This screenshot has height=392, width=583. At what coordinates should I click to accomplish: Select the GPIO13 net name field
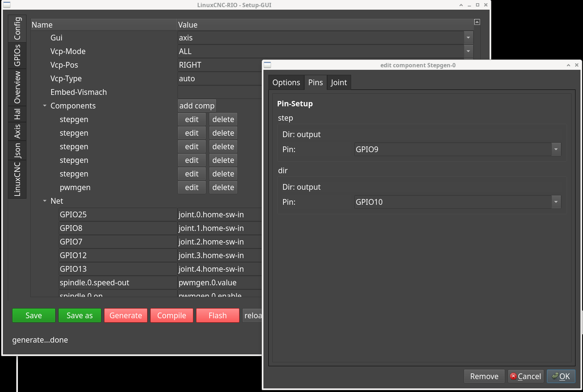tap(118, 269)
